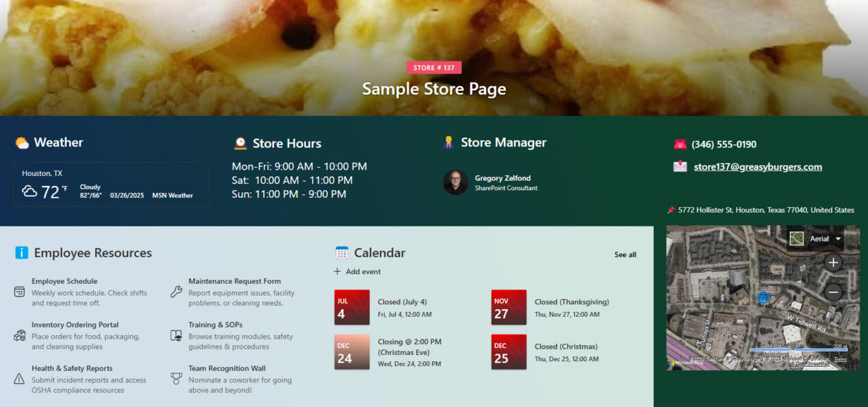Viewport: 868px width, 407px height.
Task: Click Gregory Zelfond's profile photo
Action: pyautogui.click(x=455, y=183)
